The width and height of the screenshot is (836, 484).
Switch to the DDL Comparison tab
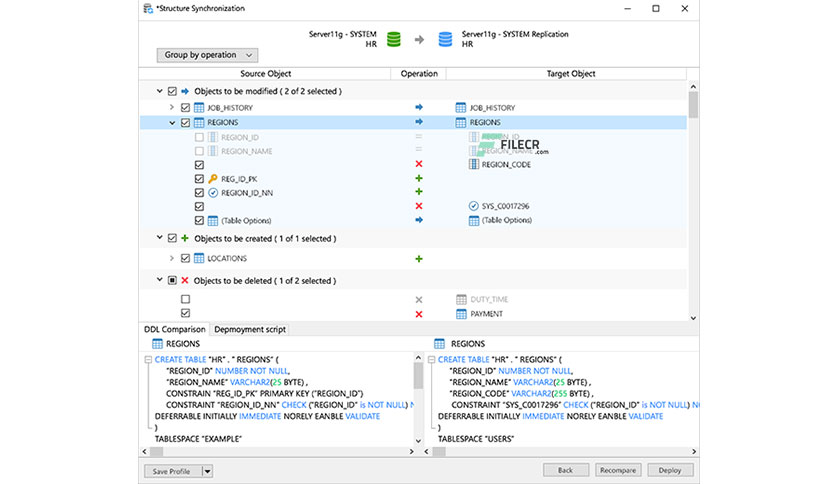pyautogui.click(x=174, y=329)
